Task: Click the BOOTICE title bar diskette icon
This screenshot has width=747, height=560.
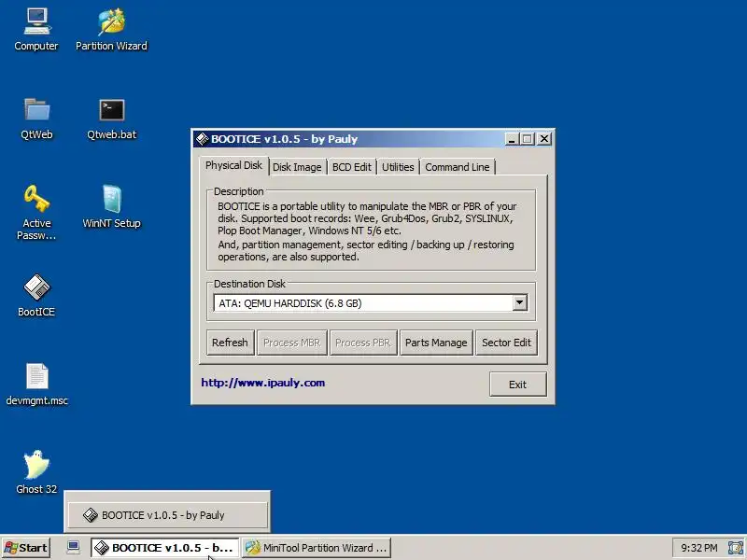Action: pos(203,138)
